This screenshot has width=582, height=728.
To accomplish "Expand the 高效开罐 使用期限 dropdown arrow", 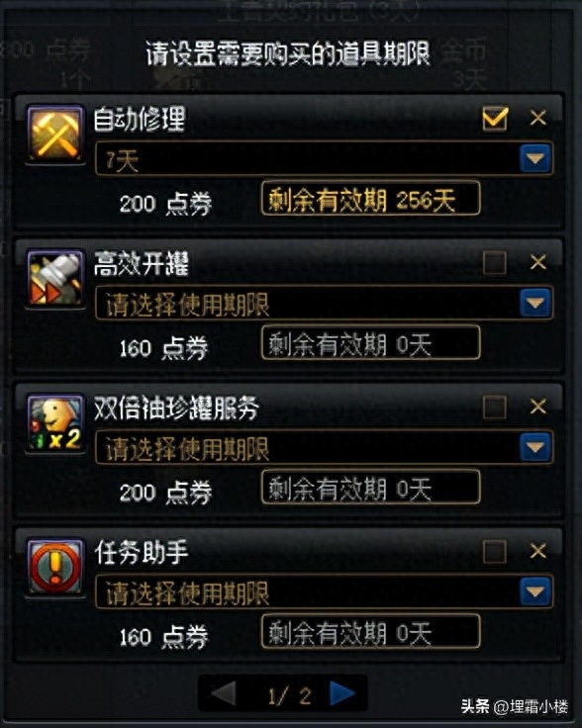I will pos(535,303).
